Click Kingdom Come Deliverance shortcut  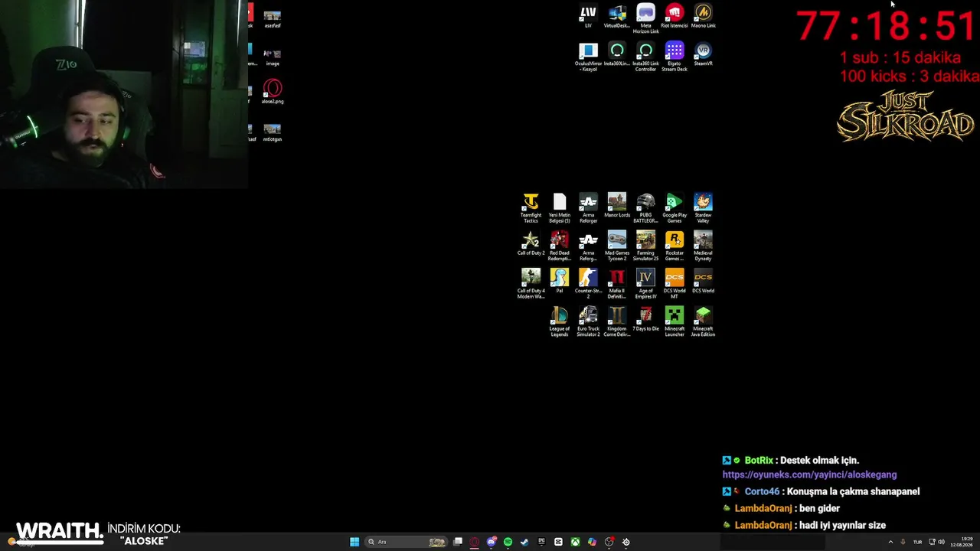coord(617,321)
